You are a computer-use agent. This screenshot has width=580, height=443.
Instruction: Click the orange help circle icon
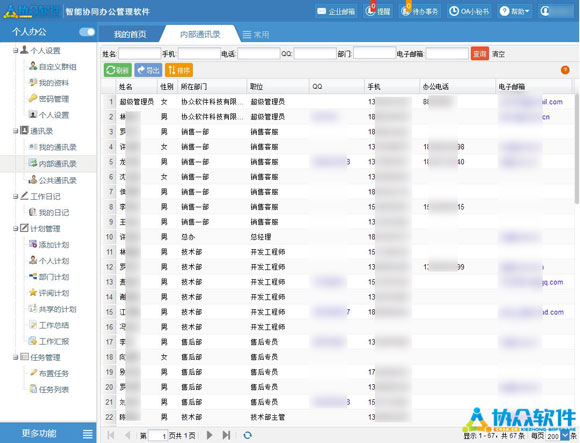pyautogui.click(x=565, y=70)
